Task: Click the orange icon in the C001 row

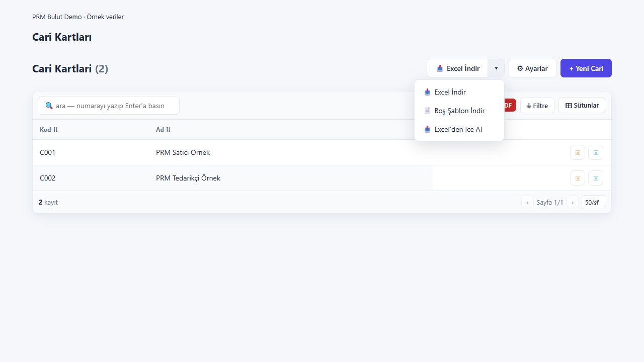Action: 578,152
